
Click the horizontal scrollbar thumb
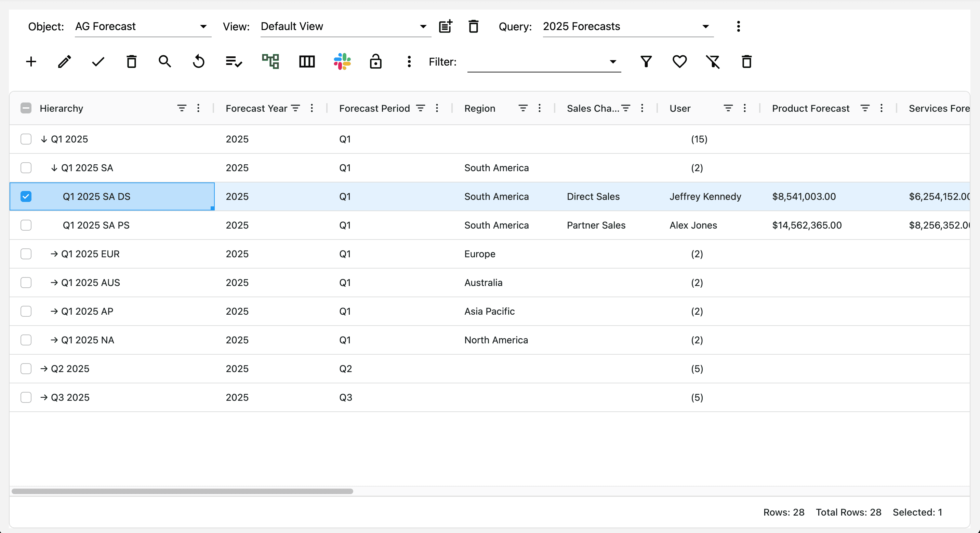[183, 491]
